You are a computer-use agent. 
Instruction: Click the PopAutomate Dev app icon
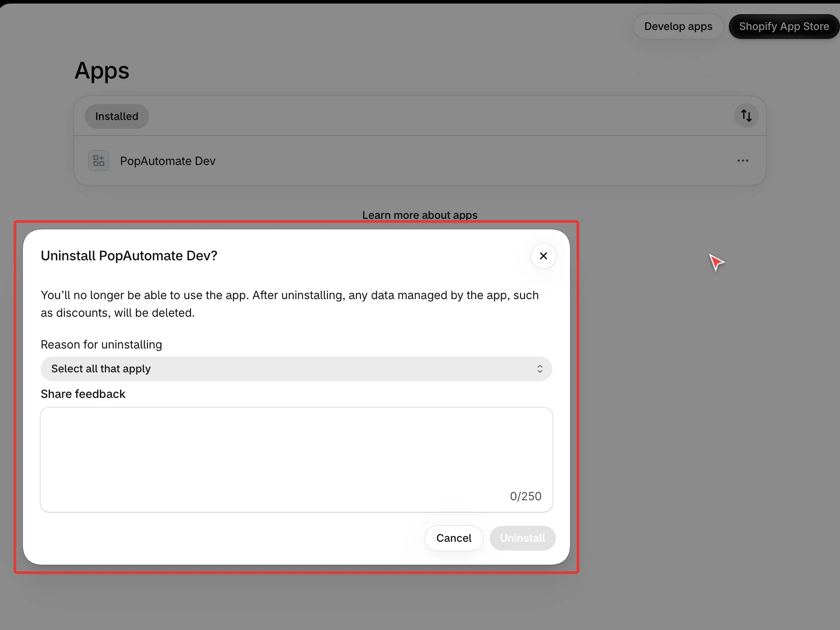pyautogui.click(x=99, y=161)
